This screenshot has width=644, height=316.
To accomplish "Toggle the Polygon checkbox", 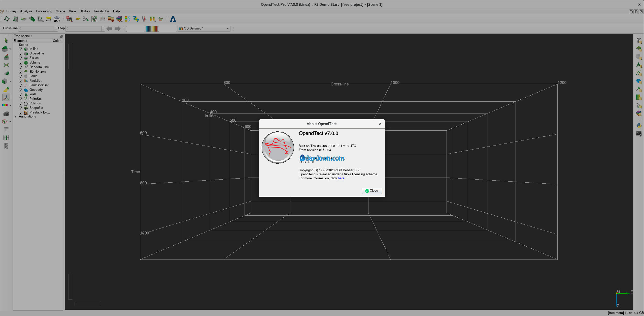I will pyautogui.click(x=21, y=104).
